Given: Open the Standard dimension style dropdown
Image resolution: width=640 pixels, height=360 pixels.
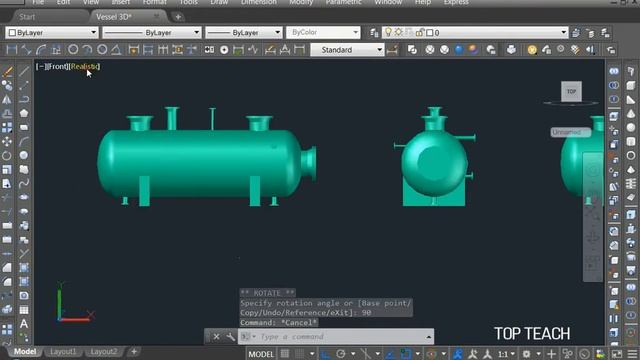Looking at the screenshot, I should (347, 50).
